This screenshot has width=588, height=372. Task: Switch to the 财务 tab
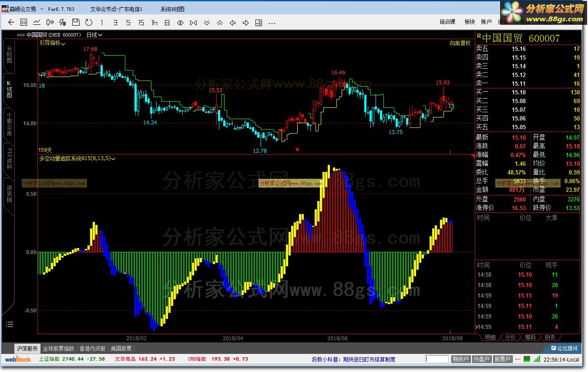click(550, 337)
